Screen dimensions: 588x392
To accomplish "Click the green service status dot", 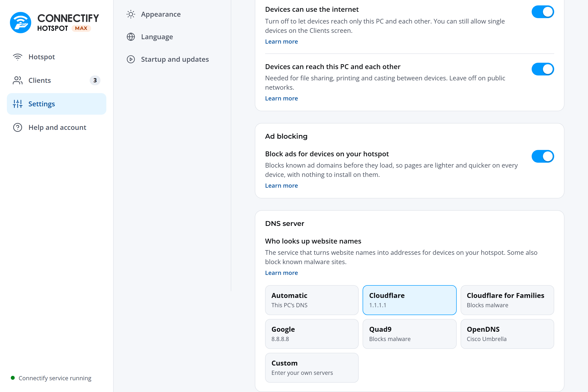I will (13, 378).
